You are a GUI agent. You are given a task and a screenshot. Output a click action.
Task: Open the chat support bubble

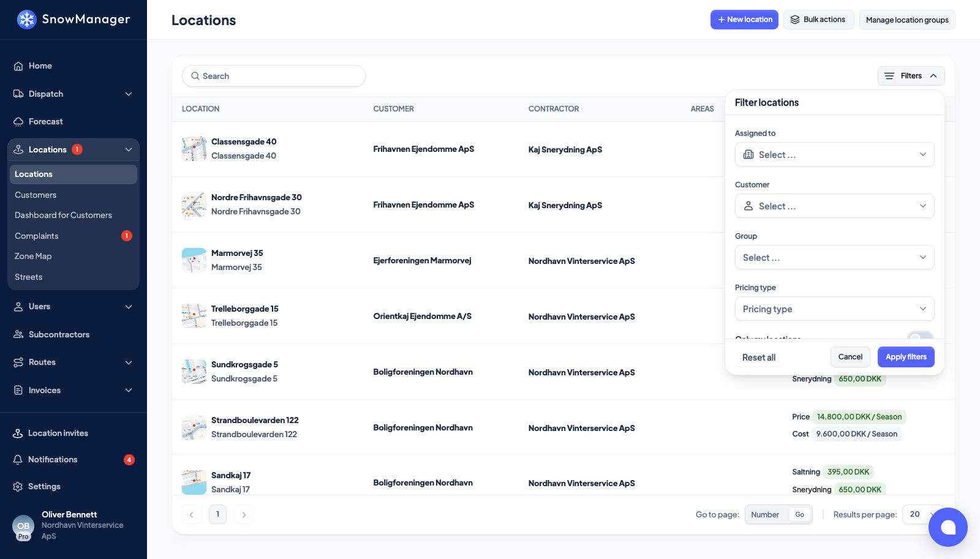(948, 527)
